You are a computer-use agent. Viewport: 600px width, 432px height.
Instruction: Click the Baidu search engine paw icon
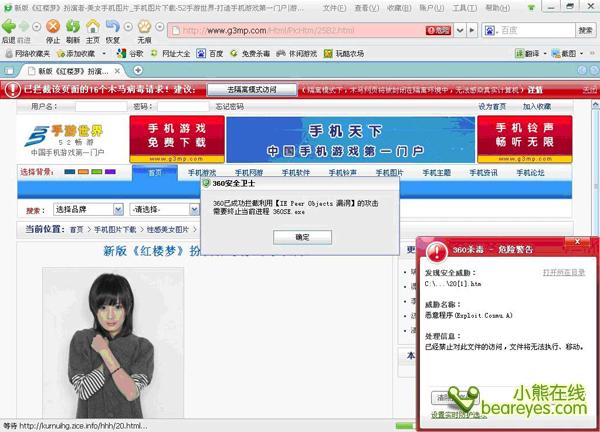[x=490, y=30]
